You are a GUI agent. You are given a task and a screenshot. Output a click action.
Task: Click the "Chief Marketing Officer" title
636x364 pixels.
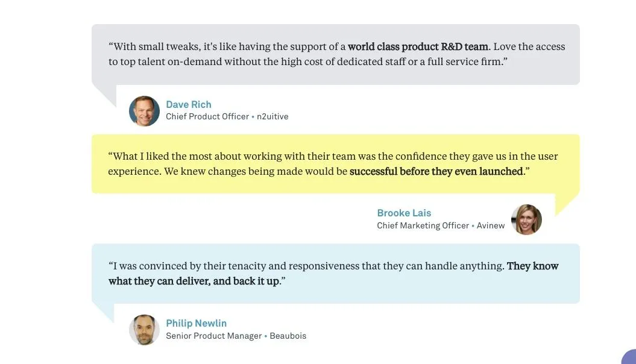(423, 225)
